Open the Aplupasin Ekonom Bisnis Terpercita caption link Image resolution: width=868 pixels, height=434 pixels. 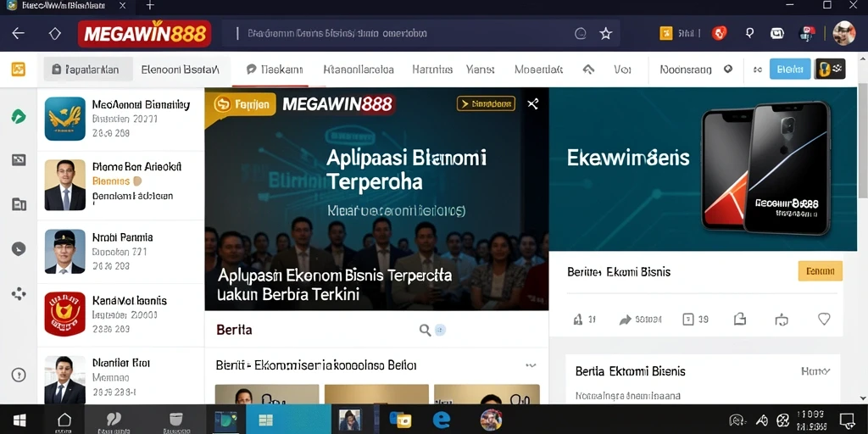pos(335,284)
